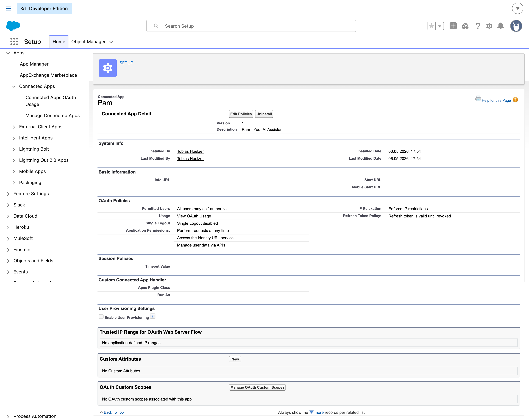Expand Mobile Apps
The image size is (529, 420).
click(x=14, y=172)
